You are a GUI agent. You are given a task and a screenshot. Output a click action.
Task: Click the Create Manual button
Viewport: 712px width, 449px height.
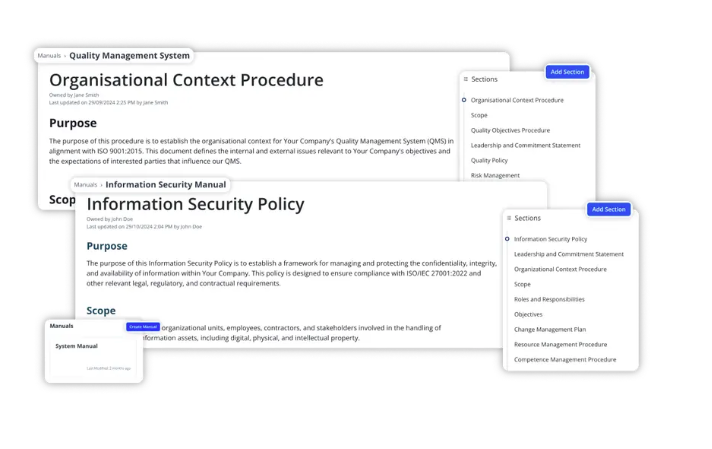[143, 326]
